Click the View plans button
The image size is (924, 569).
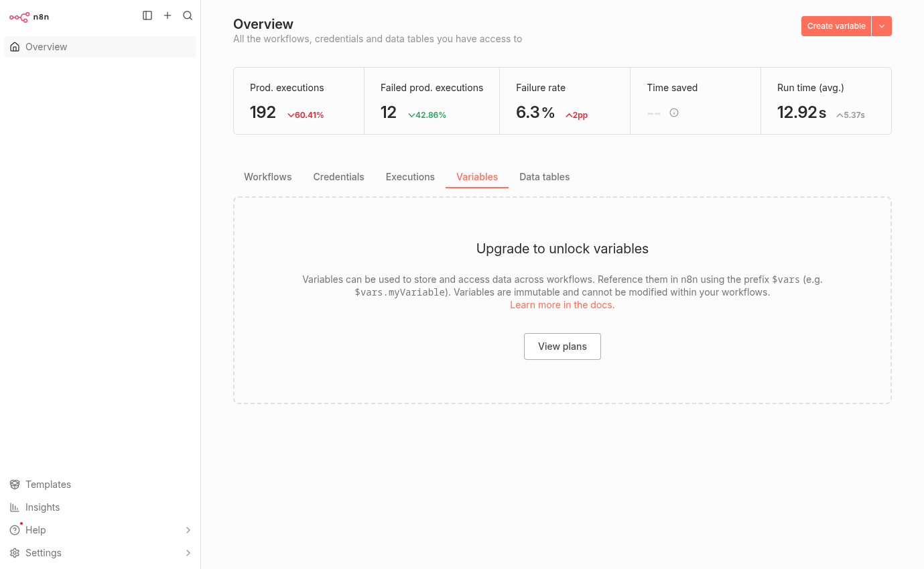click(562, 346)
